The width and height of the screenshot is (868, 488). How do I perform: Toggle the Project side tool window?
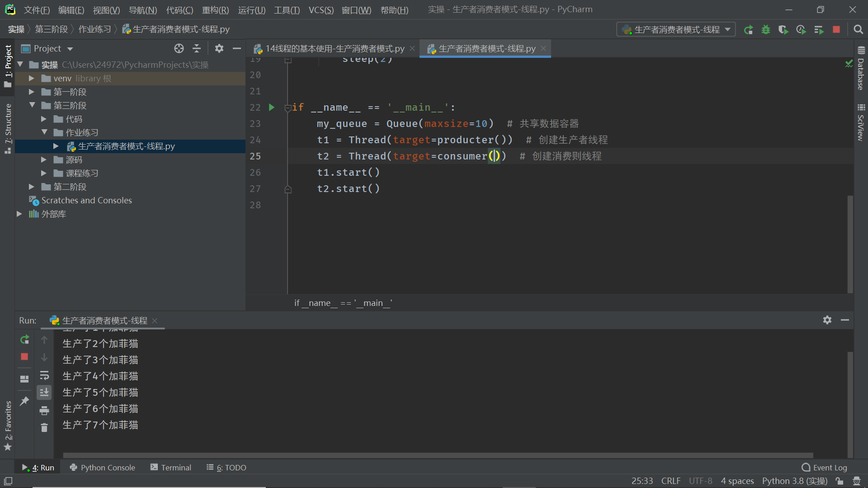[8, 66]
